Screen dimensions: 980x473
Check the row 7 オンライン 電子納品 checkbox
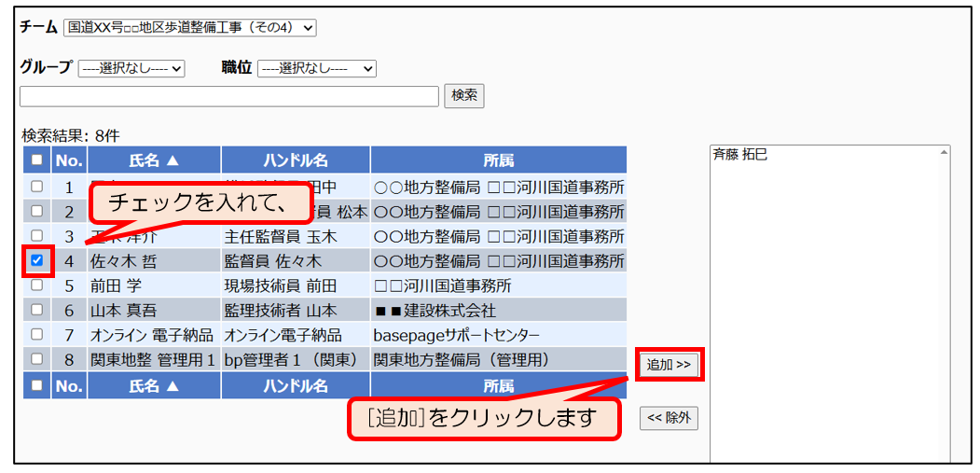click(37, 334)
